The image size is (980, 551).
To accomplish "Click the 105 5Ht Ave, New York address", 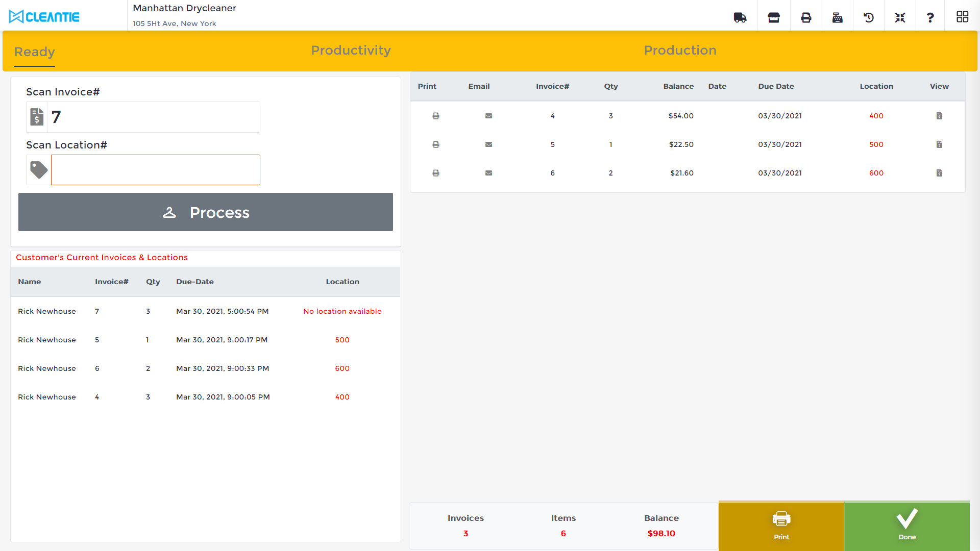I will point(174,23).
